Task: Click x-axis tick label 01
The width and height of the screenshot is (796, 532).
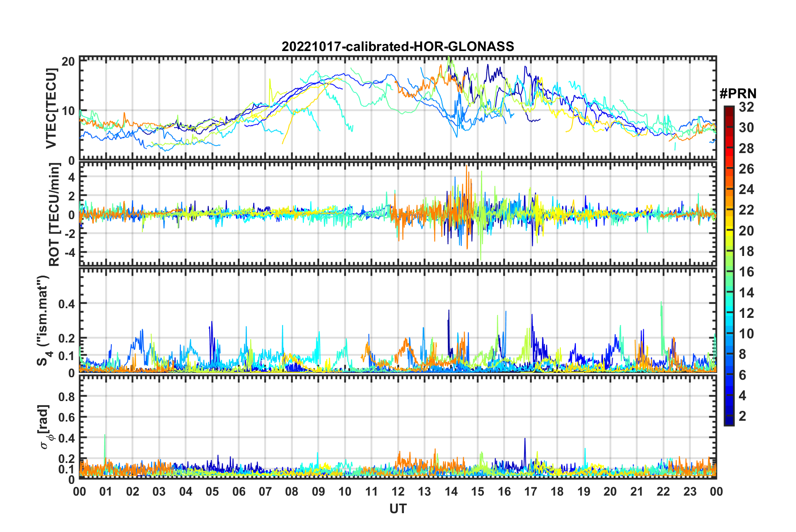Action: click(106, 491)
